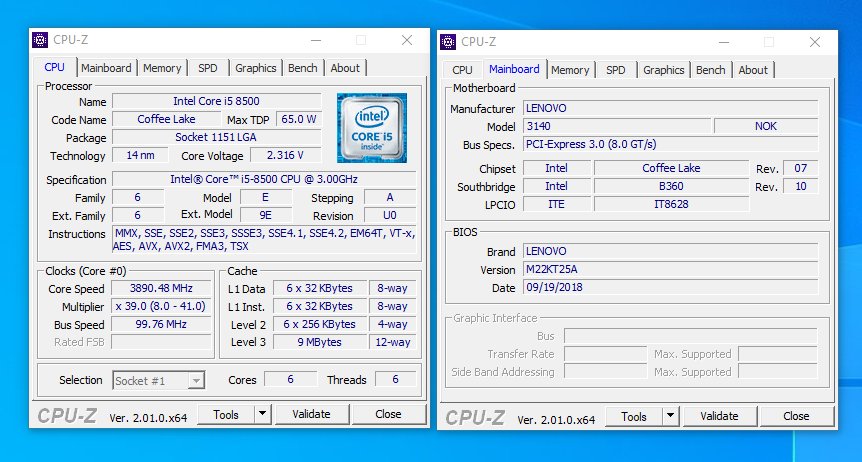Open Bench tab in right window
Screen dimensions: 862x462
(x=711, y=70)
